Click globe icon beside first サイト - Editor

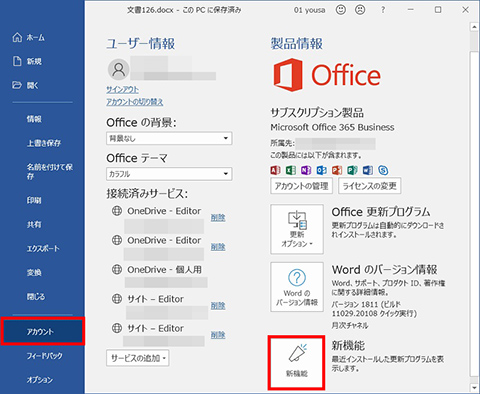[117, 299]
